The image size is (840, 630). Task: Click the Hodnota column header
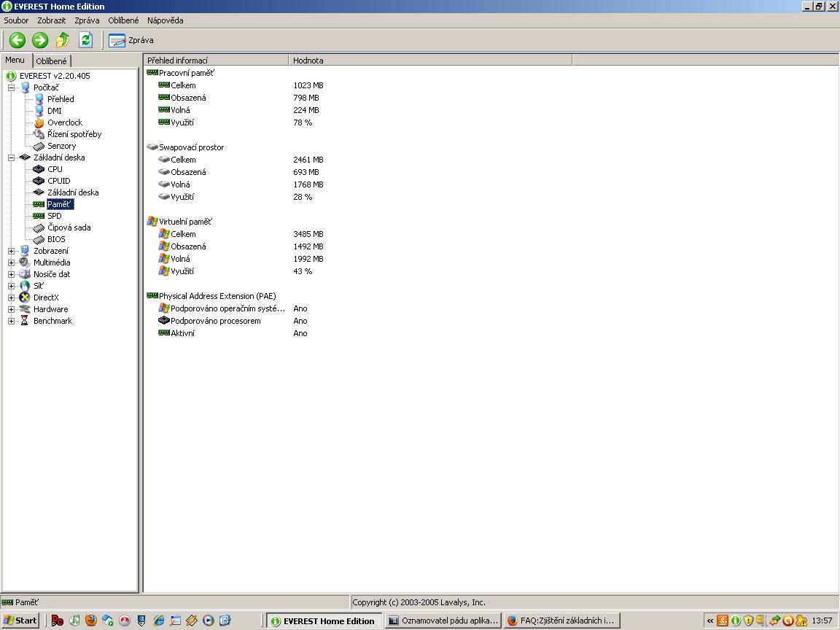(x=430, y=61)
